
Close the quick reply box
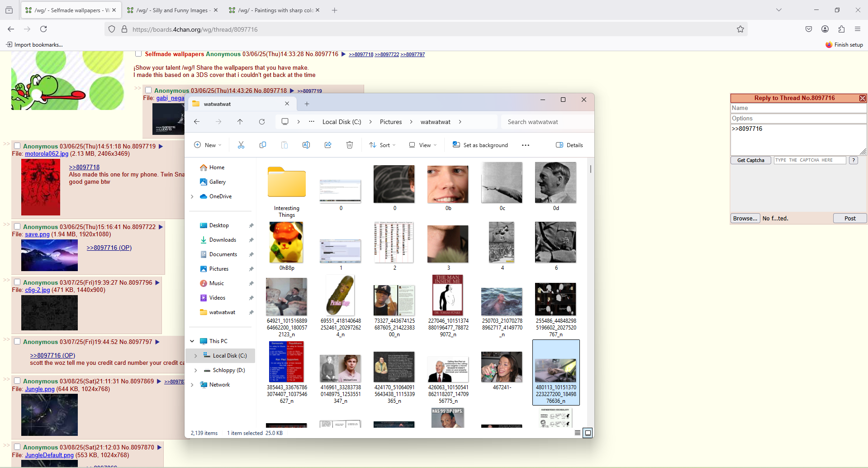[x=863, y=98]
